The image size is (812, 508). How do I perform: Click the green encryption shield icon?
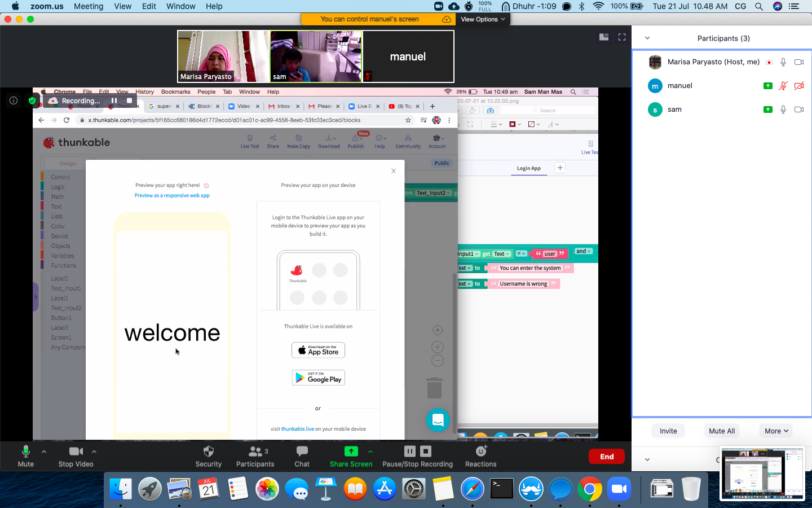(32, 100)
